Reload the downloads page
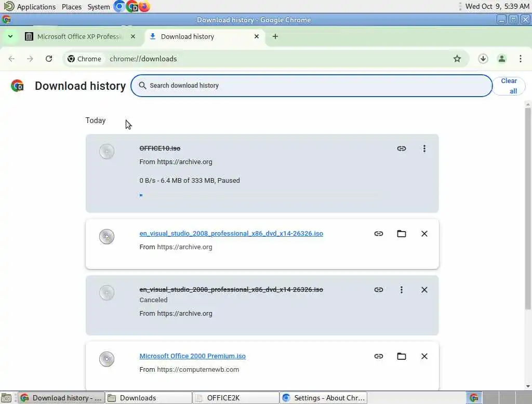532x404 pixels. coord(49,59)
